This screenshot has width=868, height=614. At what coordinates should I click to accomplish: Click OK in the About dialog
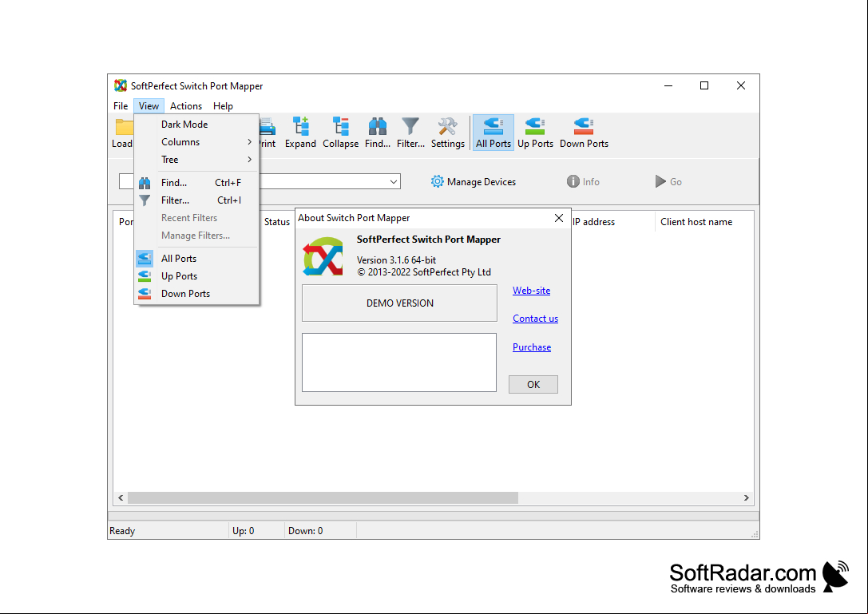[x=533, y=385]
